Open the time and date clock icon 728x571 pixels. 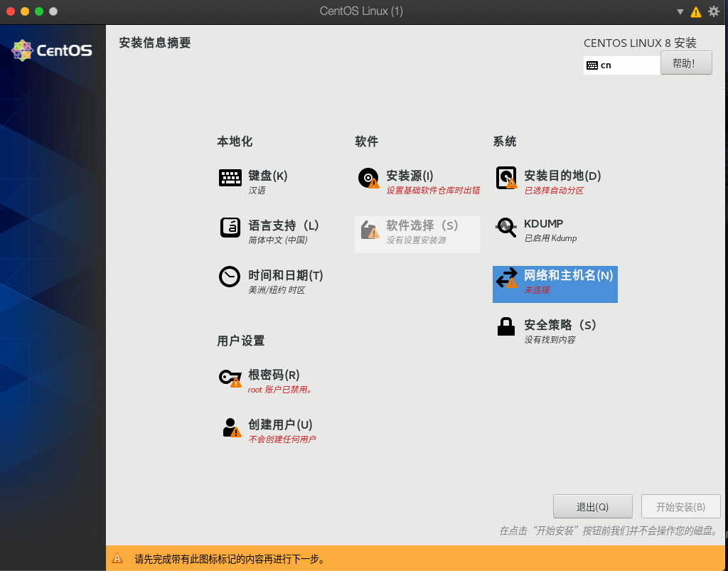pyautogui.click(x=230, y=277)
